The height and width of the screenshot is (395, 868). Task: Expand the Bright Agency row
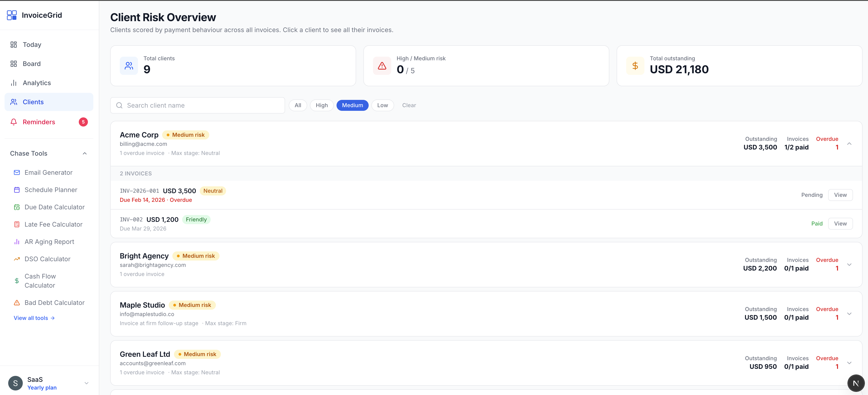(x=850, y=264)
